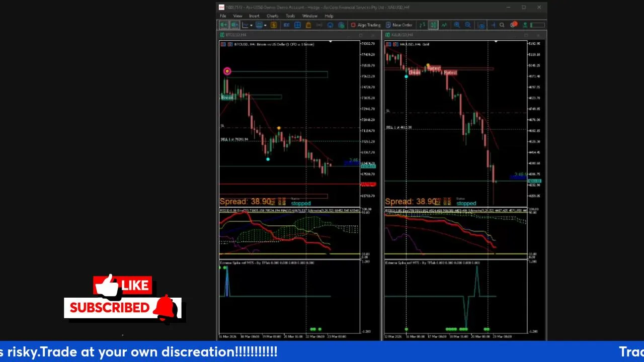Click the New Order button
Screen dimensions: 644x362
click(399, 25)
